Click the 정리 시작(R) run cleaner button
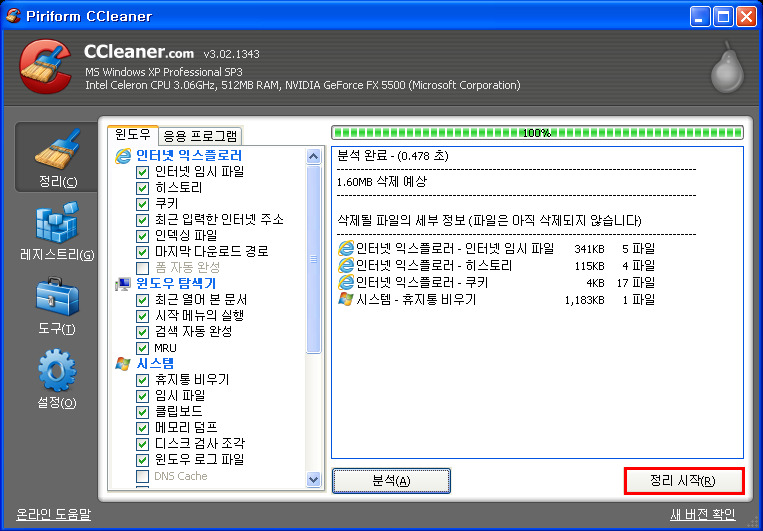763x531 pixels. click(684, 481)
